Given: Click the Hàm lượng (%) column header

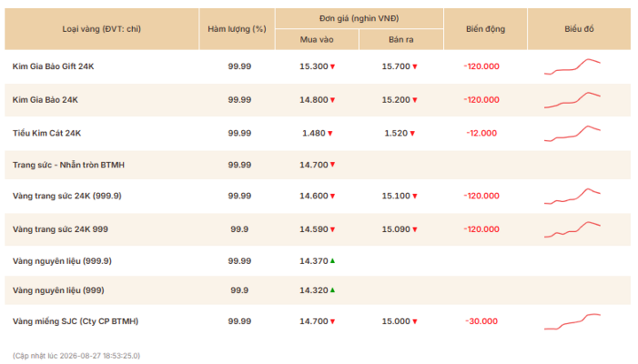Looking at the screenshot, I should 237,29.
